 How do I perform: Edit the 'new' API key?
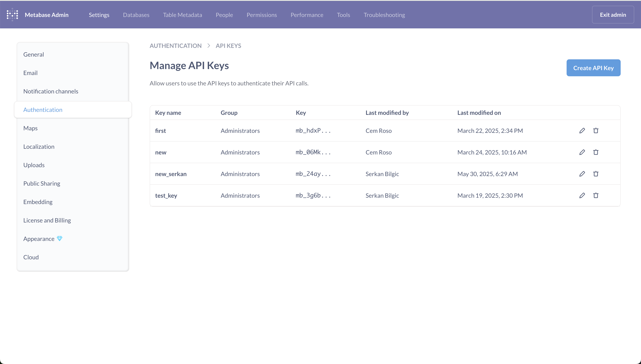click(x=582, y=152)
